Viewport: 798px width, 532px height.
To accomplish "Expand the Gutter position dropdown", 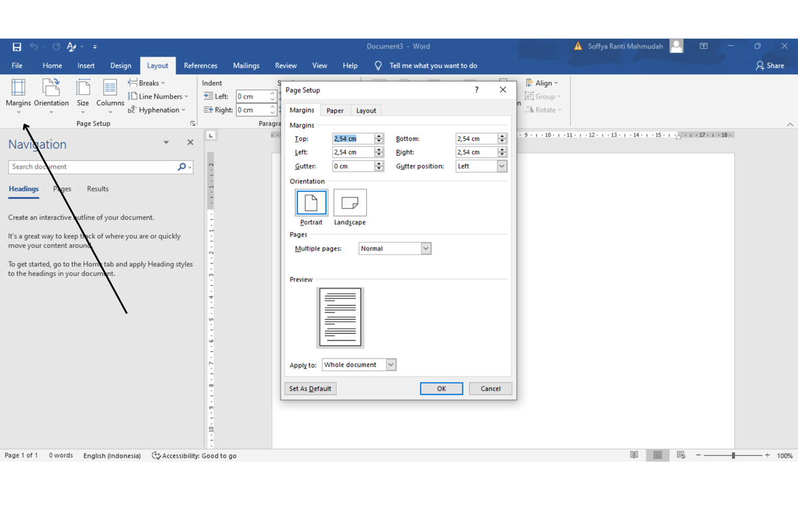I will (x=502, y=166).
